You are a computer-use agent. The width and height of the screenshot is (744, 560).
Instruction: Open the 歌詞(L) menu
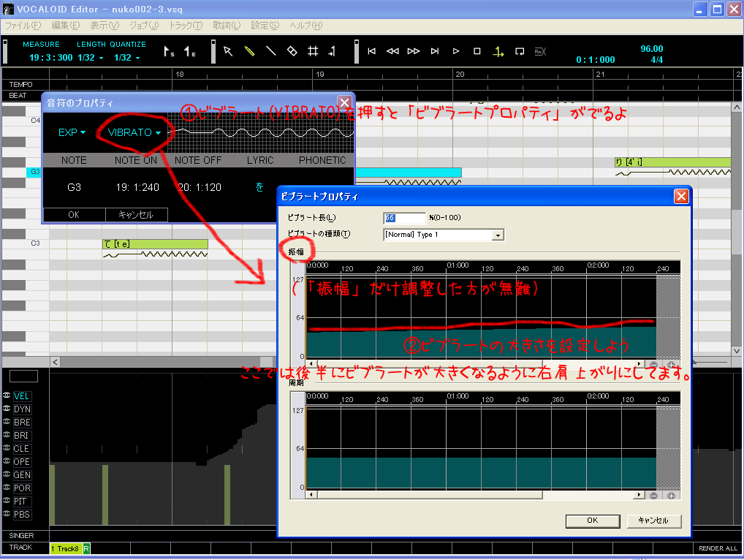pyautogui.click(x=227, y=26)
